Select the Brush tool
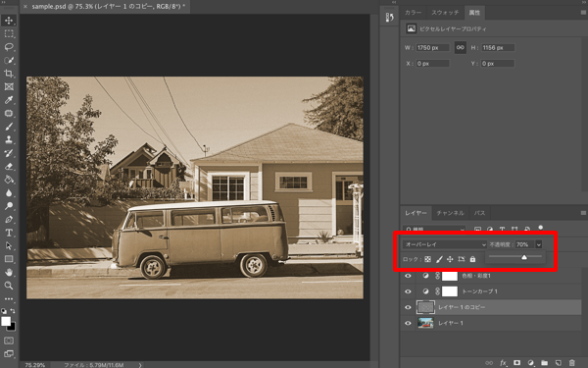Viewport: 588px width, 368px height. [x=9, y=127]
